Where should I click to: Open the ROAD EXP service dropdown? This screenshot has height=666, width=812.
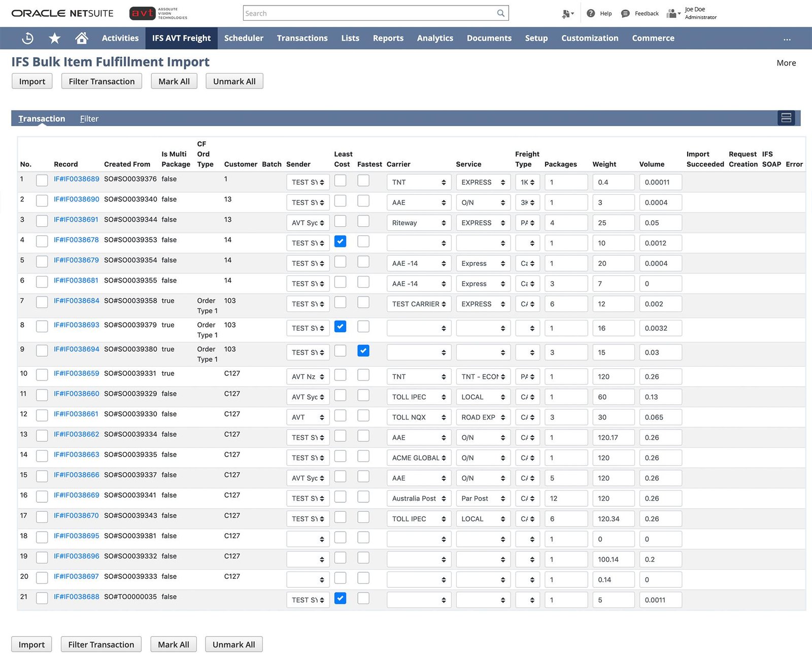483,417
